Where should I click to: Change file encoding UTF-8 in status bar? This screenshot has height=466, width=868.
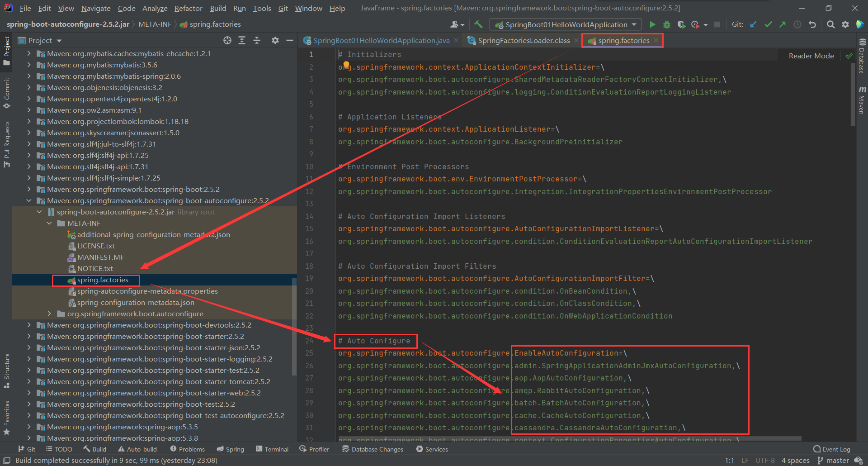pos(765,460)
